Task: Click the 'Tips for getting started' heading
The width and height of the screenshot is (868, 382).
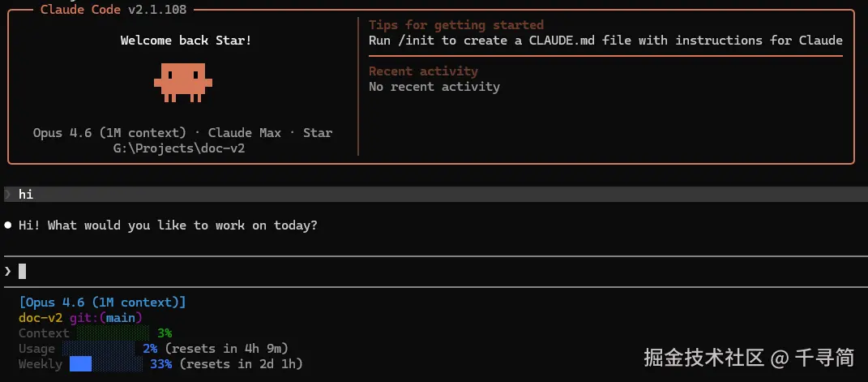Action: tap(455, 25)
